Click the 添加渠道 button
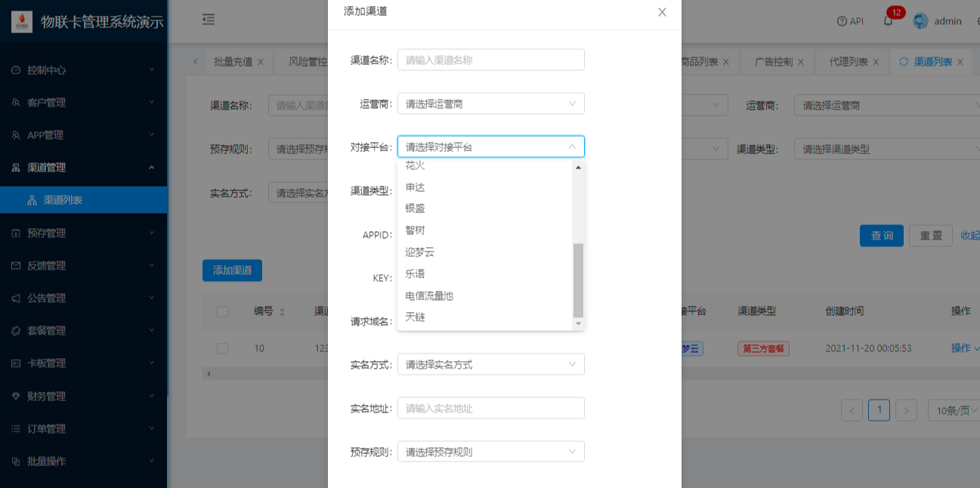The height and width of the screenshot is (488, 980). click(x=232, y=270)
